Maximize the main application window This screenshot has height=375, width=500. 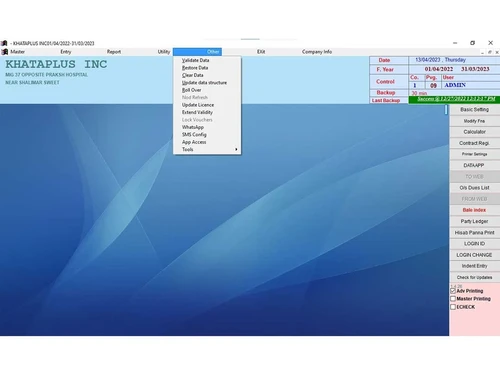click(472, 43)
